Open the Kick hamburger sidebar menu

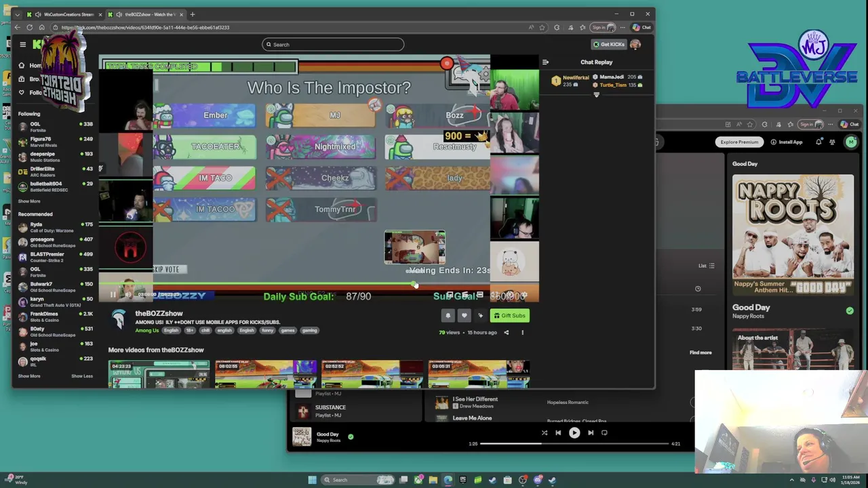(x=22, y=45)
